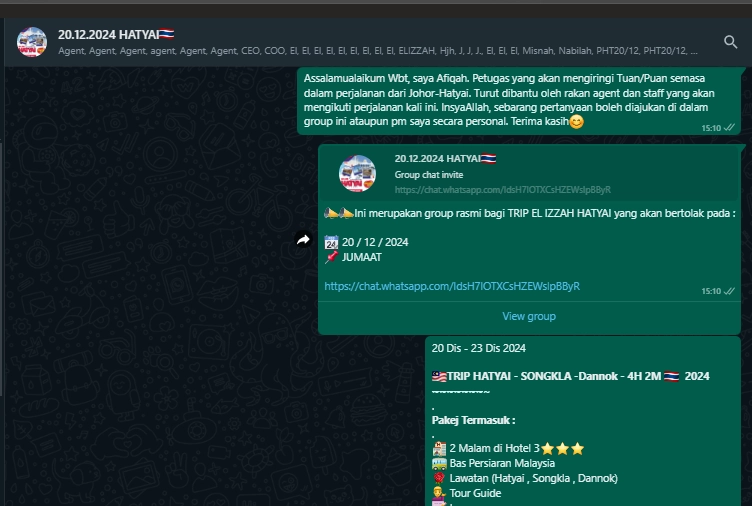The height and width of the screenshot is (506, 752).
Task: Click the View group button
Action: [x=529, y=316]
